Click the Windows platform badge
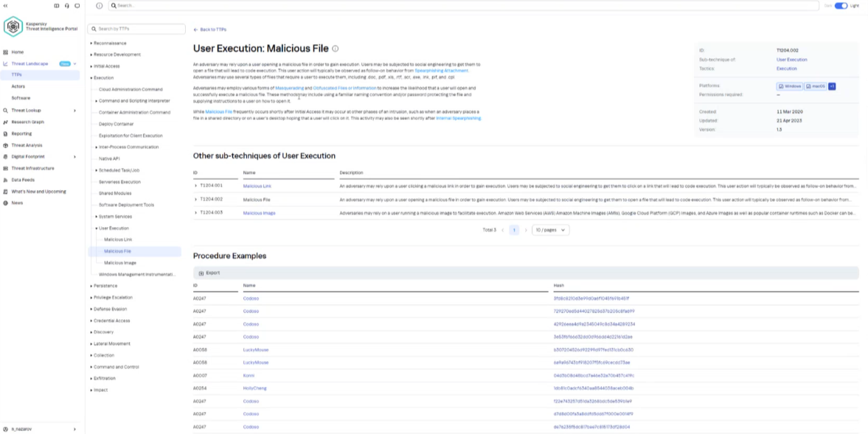868x434 pixels. point(789,86)
